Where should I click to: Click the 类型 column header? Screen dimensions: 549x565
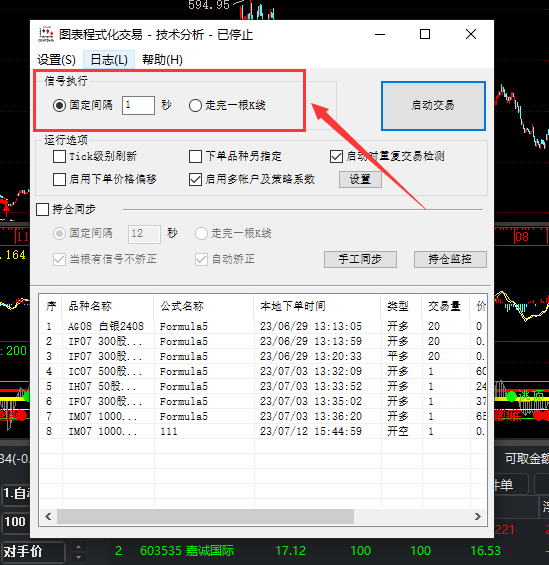coord(401,306)
